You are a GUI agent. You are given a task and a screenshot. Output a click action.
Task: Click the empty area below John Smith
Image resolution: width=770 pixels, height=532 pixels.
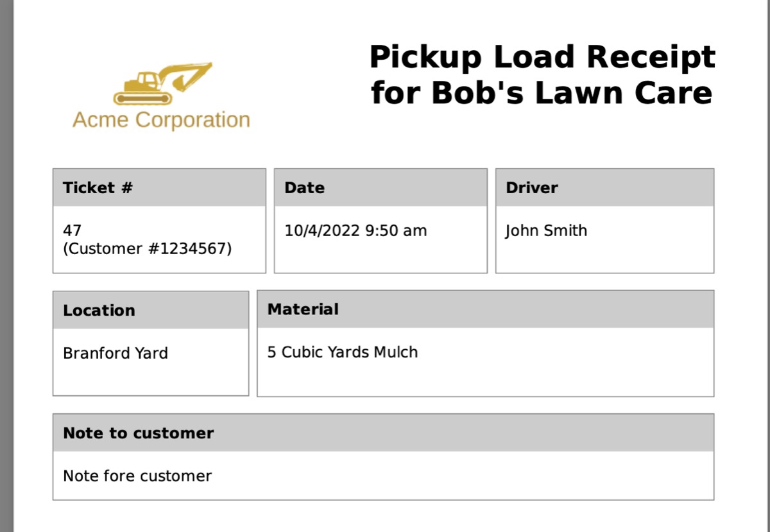pyautogui.click(x=604, y=257)
